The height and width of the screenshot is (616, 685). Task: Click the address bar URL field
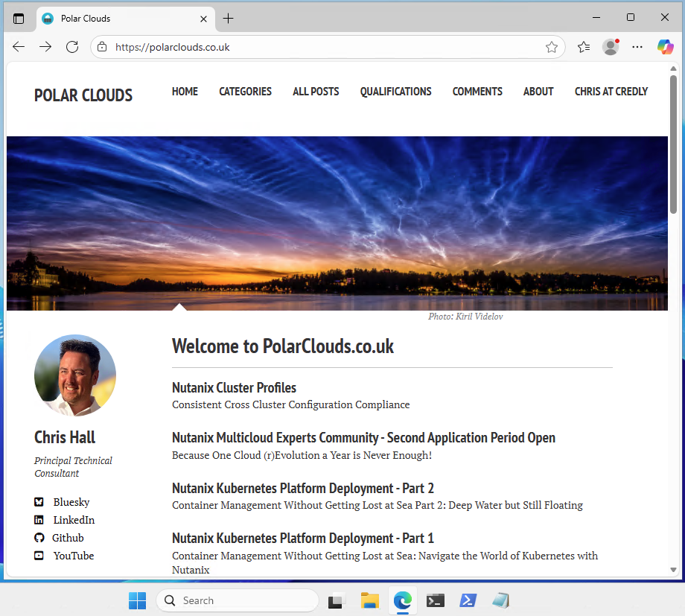click(320, 47)
